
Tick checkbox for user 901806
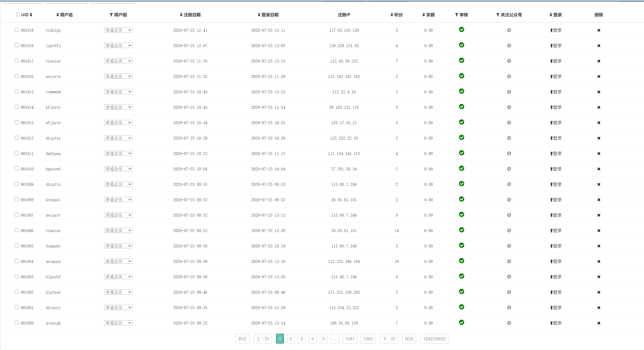click(x=17, y=230)
